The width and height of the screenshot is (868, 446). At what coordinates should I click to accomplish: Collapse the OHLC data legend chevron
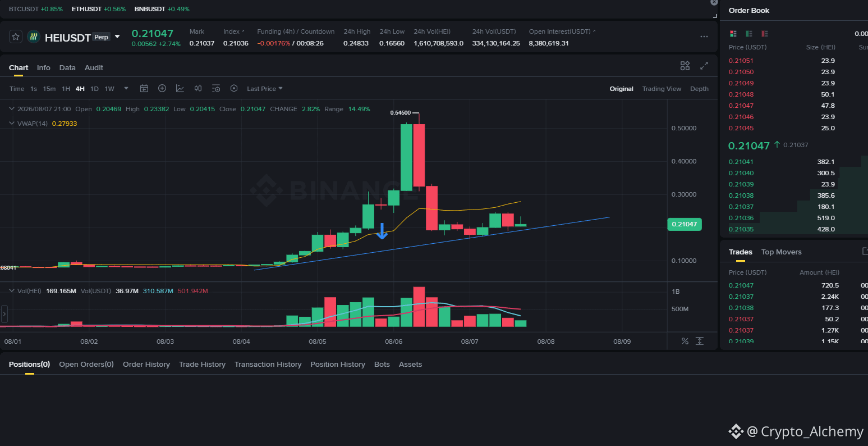(x=12, y=109)
